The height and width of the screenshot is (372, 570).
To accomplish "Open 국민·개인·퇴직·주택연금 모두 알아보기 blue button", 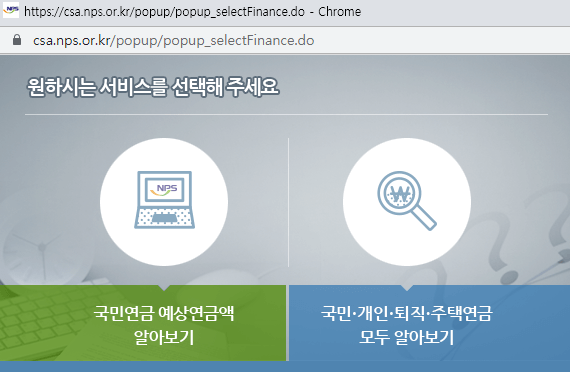I will (x=429, y=323).
